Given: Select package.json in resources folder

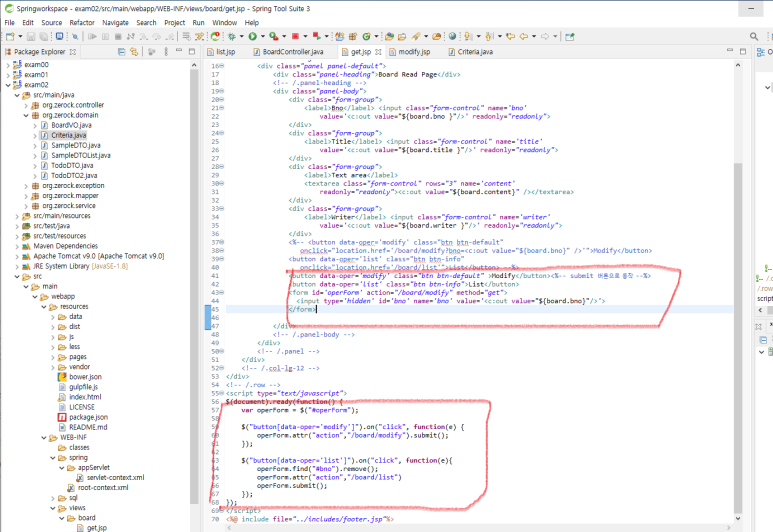Looking at the screenshot, I should point(88,417).
